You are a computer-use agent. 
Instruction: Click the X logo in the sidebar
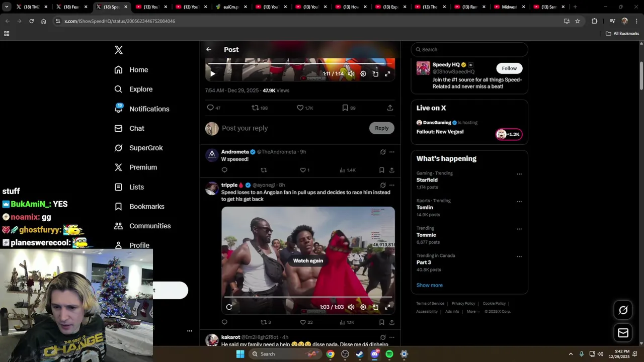click(x=118, y=50)
